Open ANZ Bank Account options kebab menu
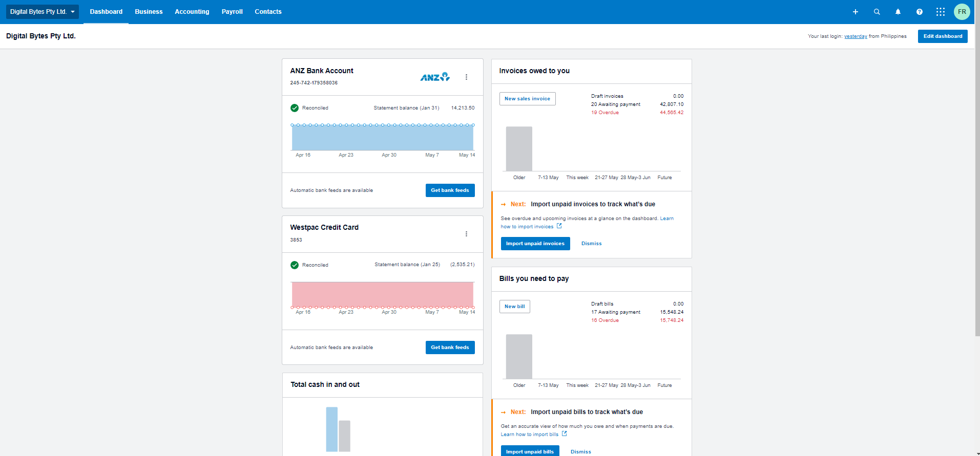 tap(466, 77)
